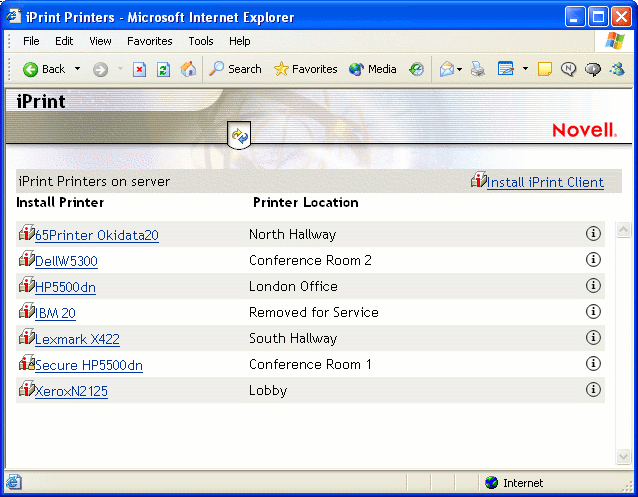The width and height of the screenshot is (638, 497).
Task: Open Back button history dropdown arrow
Action: coord(76,69)
